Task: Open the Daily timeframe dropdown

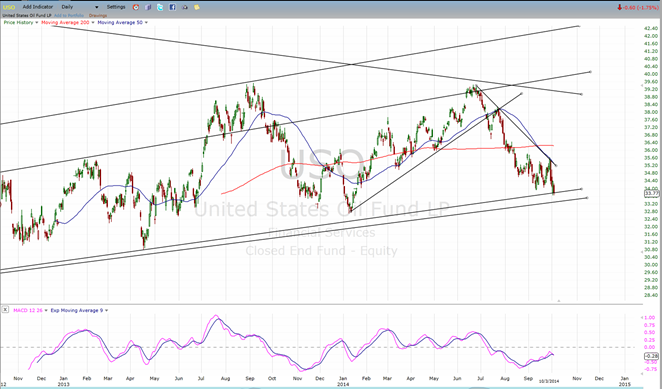Action: (79, 7)
